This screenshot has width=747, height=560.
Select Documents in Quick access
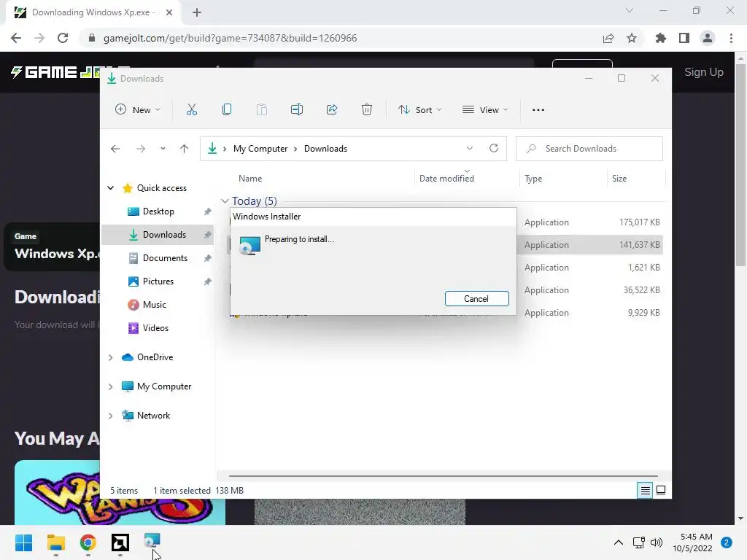pyautogui.click(x=158, y=258)
